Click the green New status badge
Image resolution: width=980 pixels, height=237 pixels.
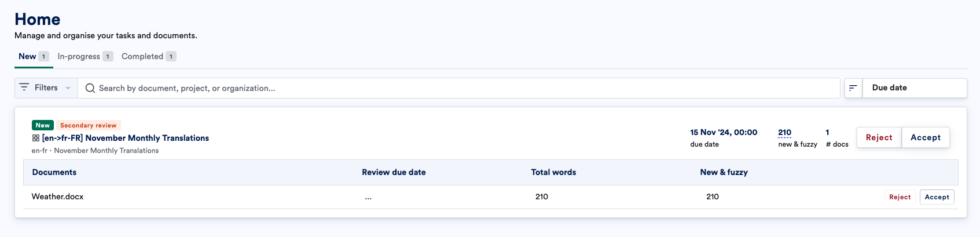click(43, 125)
